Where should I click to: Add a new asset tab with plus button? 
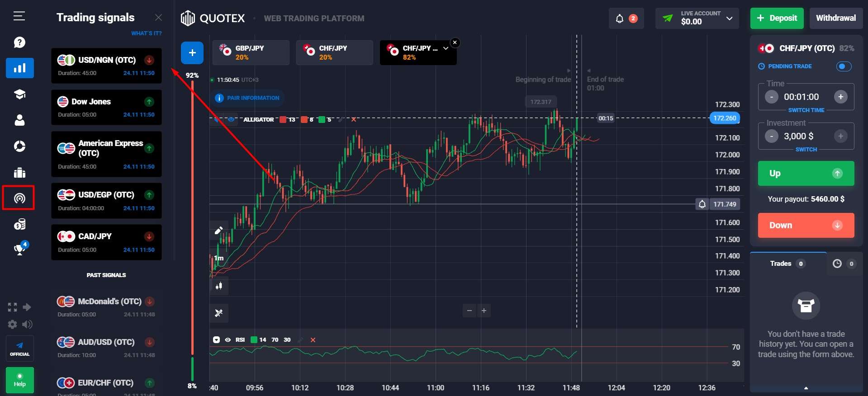coord(192,53)
